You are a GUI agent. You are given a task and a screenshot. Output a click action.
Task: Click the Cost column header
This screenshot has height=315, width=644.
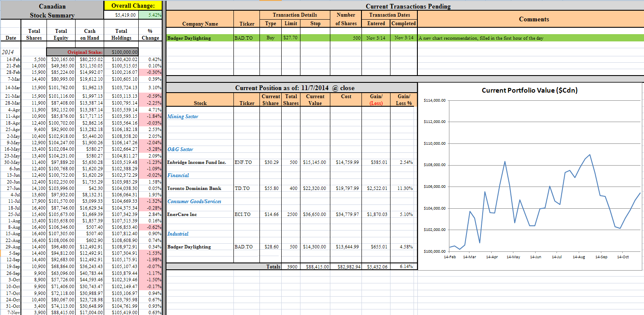pos(346,96)
